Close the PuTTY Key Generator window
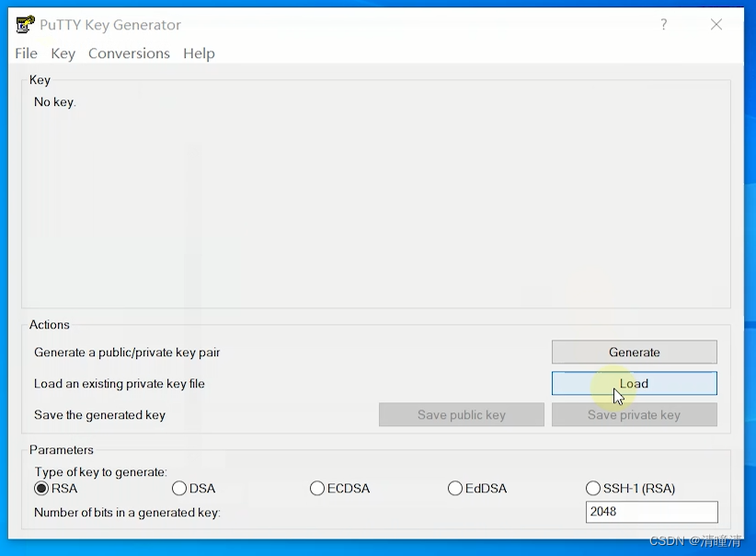 click(716, 24)
